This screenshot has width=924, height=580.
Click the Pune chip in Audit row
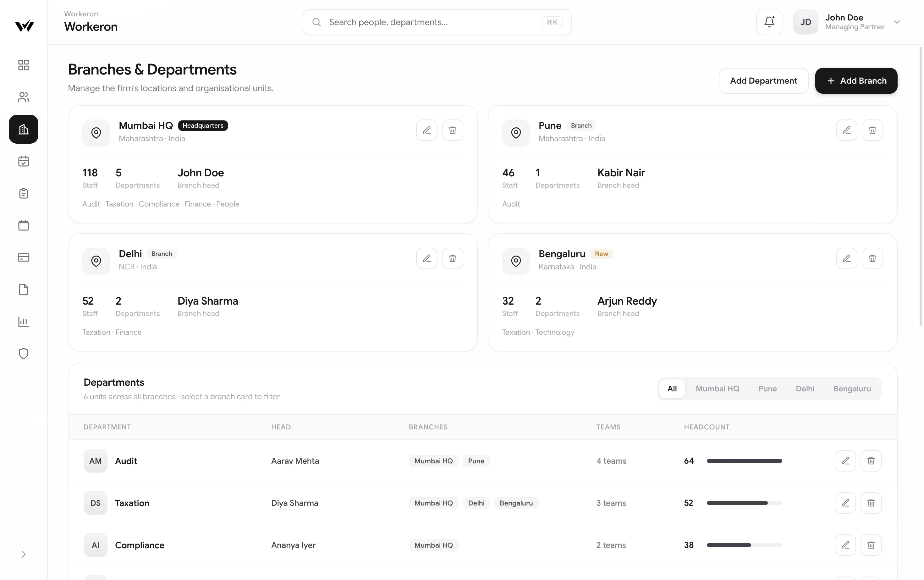pos(476,461)
